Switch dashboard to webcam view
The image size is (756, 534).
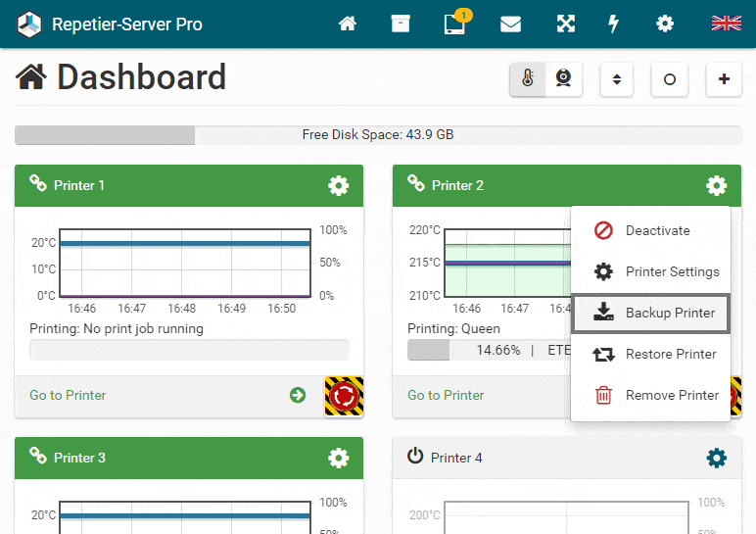pos(563,78)
